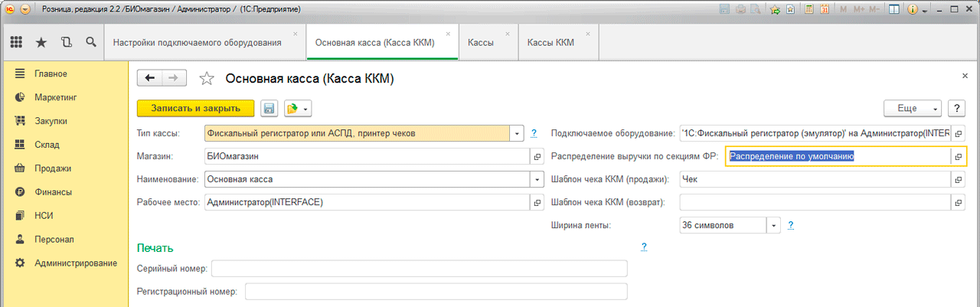The width and height of the screenshot is (980, 307).
Task: Open the calendar icon in the title bar
Action: tap(825, 10)
